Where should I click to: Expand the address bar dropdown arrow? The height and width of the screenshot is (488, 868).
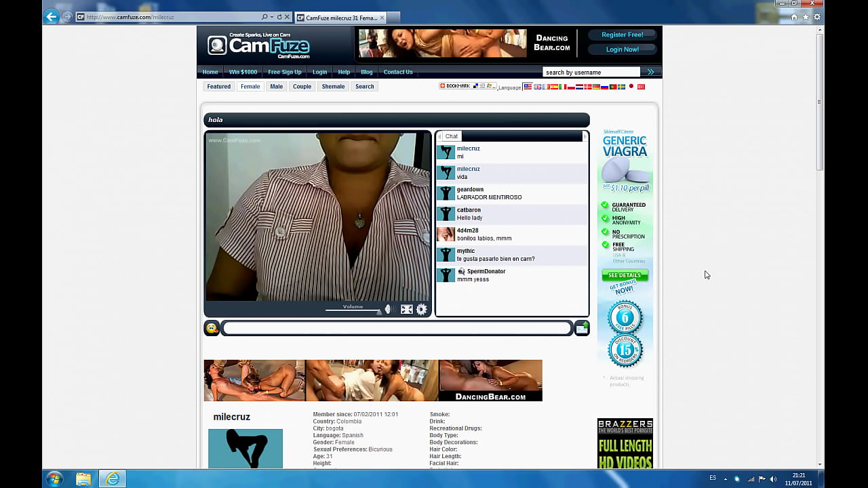coord(272,17)
